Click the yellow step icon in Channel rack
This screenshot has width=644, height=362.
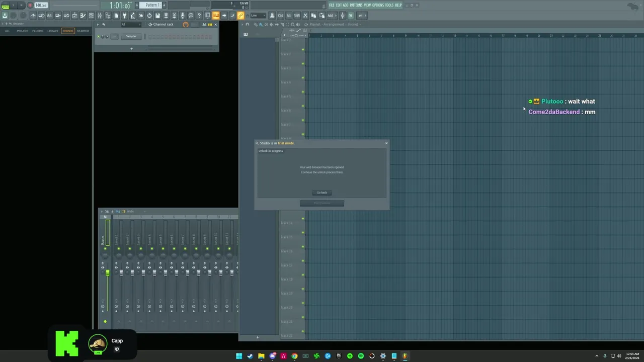210,24
